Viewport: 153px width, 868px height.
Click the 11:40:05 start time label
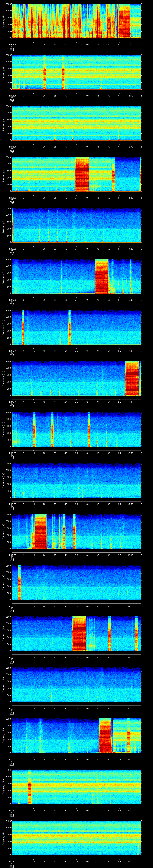[x=12, y=96]
